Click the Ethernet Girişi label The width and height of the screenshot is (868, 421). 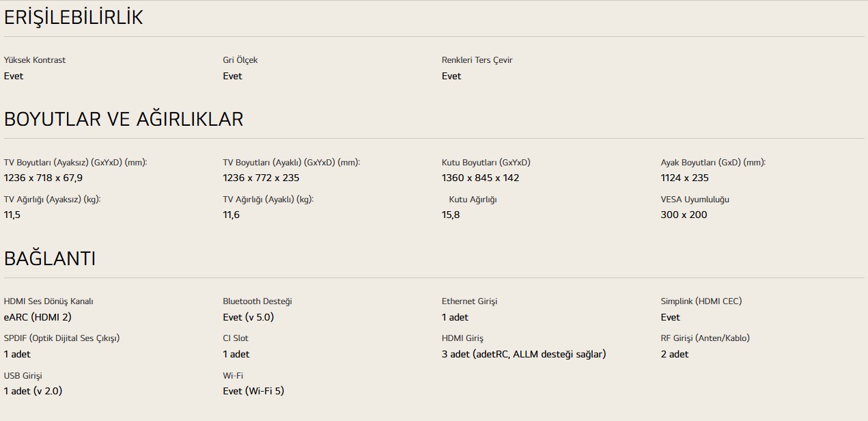click(469, 301)
